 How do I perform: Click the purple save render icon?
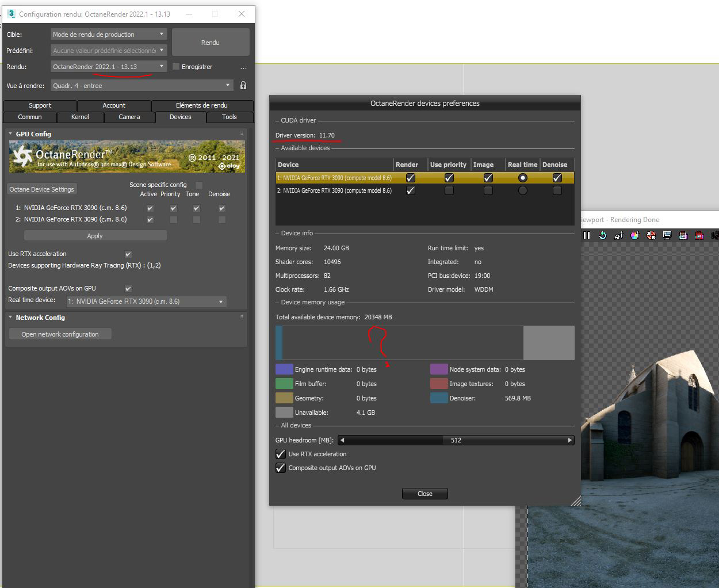683,235
